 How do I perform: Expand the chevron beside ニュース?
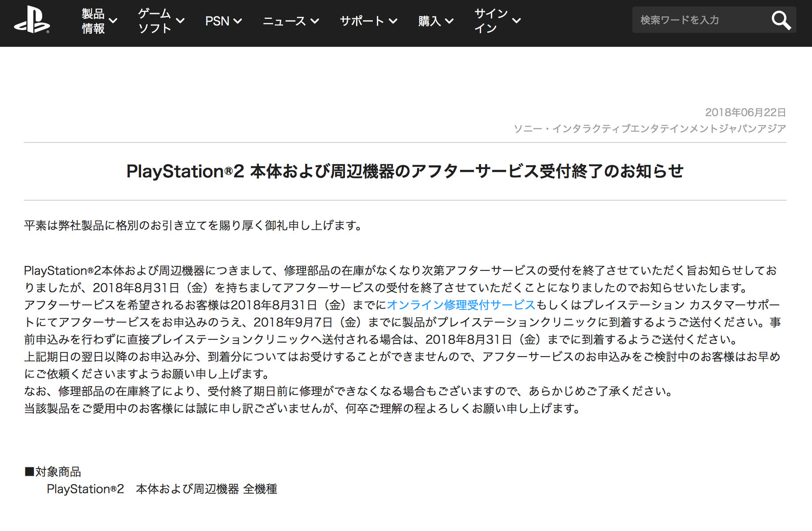[x=314, y=21]
